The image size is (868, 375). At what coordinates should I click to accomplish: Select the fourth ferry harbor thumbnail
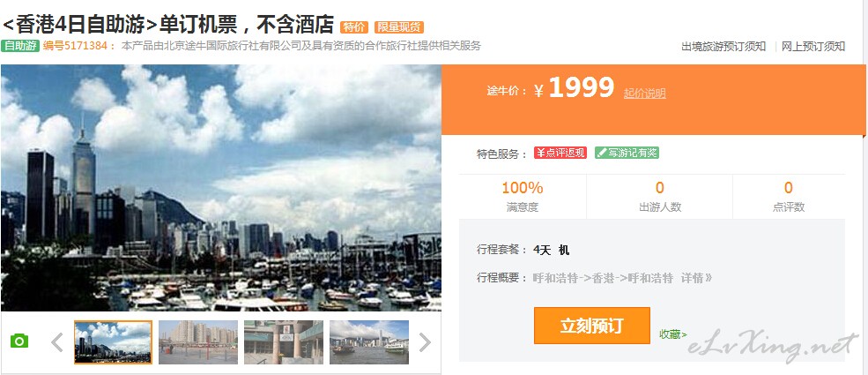369,342
